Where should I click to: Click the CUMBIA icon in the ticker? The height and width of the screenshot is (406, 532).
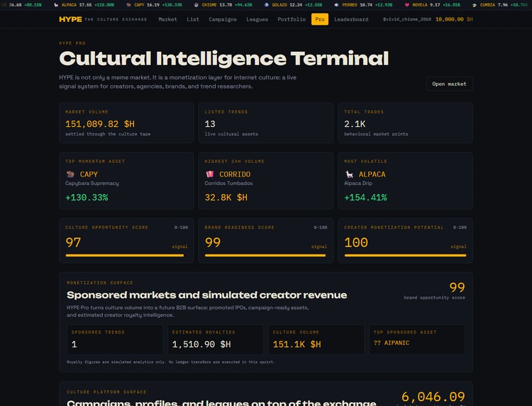[475, 5]
